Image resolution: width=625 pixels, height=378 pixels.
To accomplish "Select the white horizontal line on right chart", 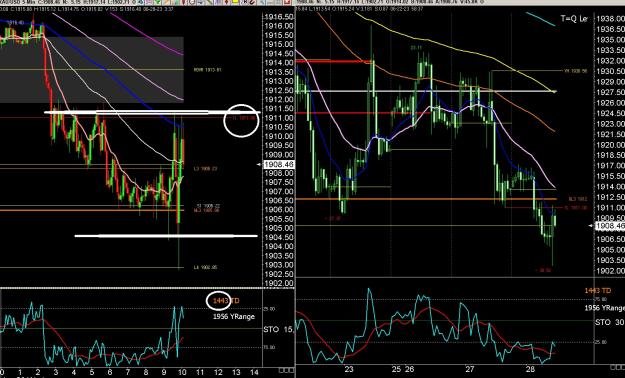I will [426, 91].
